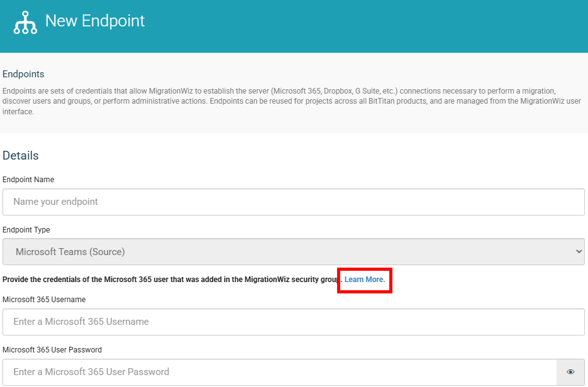Click the bold MigrationWiz security group instruction

[x=172, y=280]
